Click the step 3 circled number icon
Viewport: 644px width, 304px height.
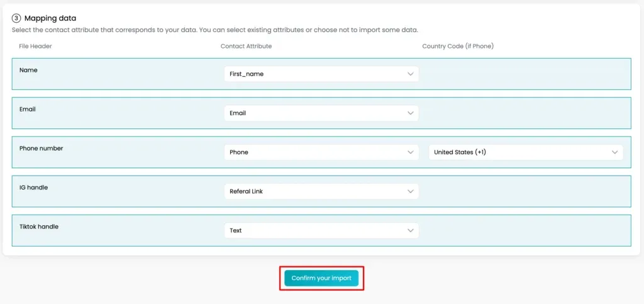(x=16, y=18)
